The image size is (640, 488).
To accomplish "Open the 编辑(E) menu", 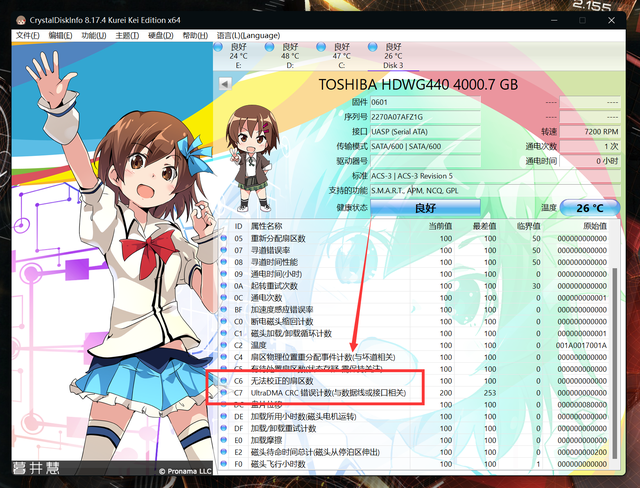I will (60, 35).
